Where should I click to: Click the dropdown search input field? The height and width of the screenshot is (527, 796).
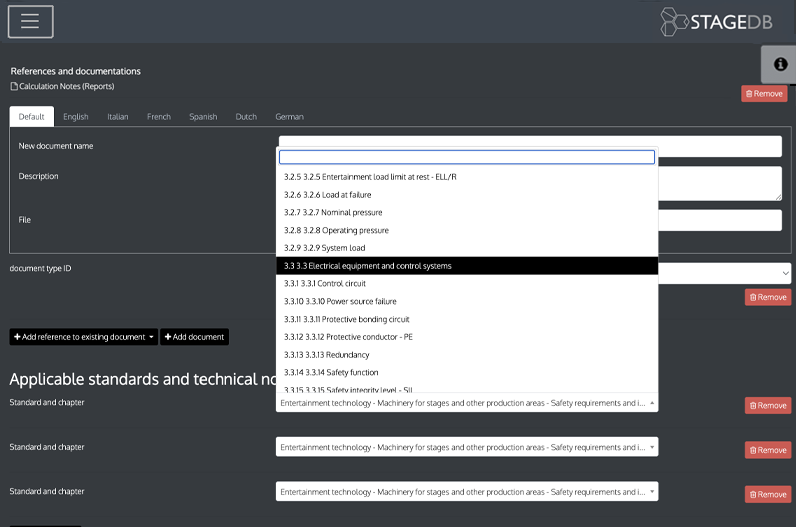point(466,157)
